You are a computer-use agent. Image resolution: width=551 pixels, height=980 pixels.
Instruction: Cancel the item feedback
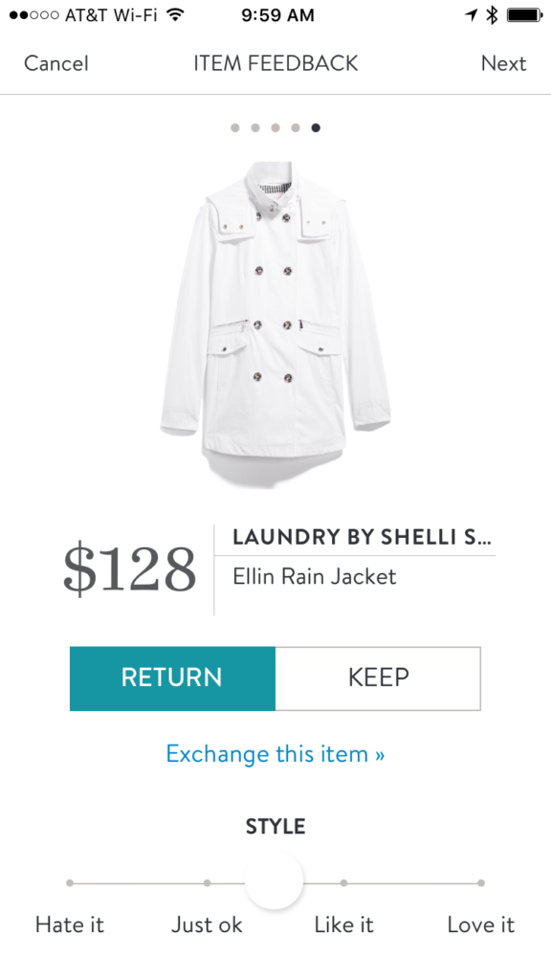click(x=56, y=63)
